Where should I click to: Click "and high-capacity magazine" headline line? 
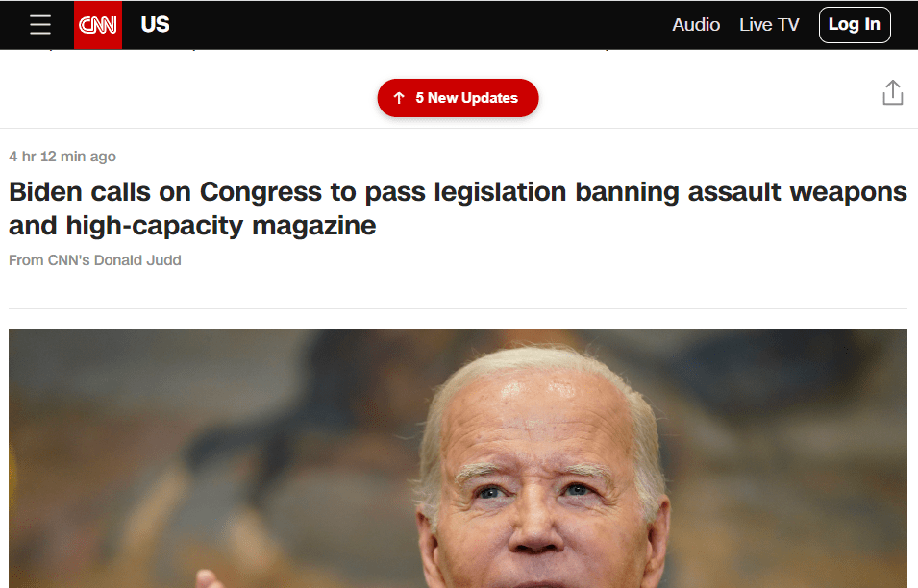tap(192, 225)
